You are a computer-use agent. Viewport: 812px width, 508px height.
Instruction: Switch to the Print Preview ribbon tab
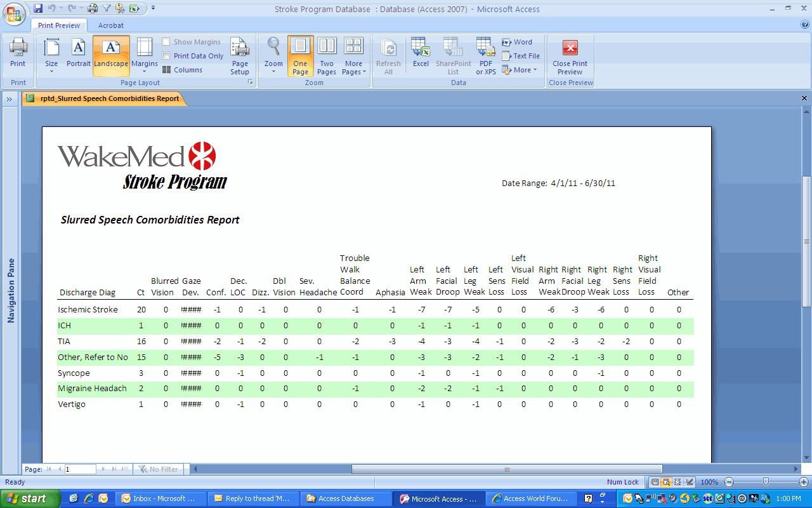(x=59, y=25)
